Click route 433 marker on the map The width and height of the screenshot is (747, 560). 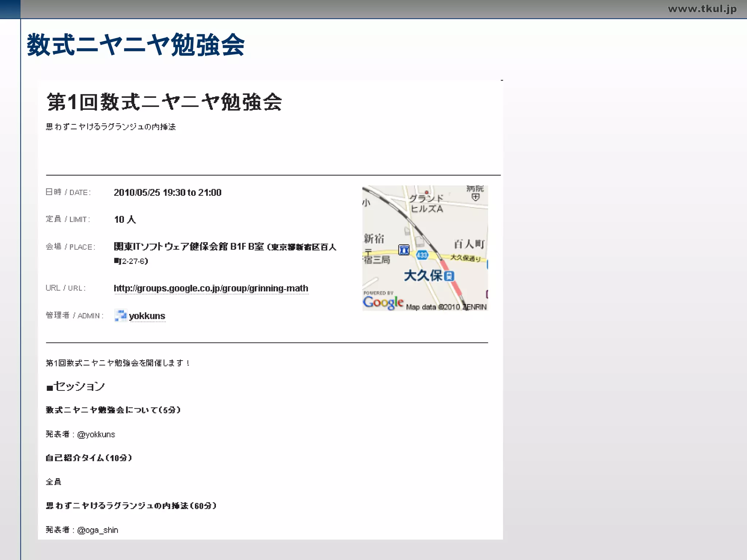tap(422, 255)
